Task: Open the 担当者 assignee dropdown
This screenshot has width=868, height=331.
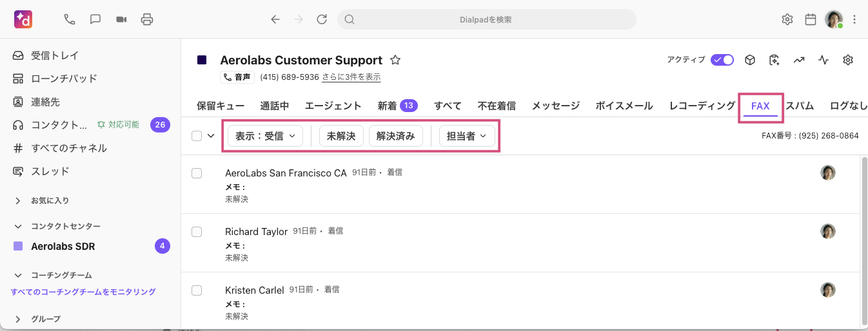Action: (467, 136)
